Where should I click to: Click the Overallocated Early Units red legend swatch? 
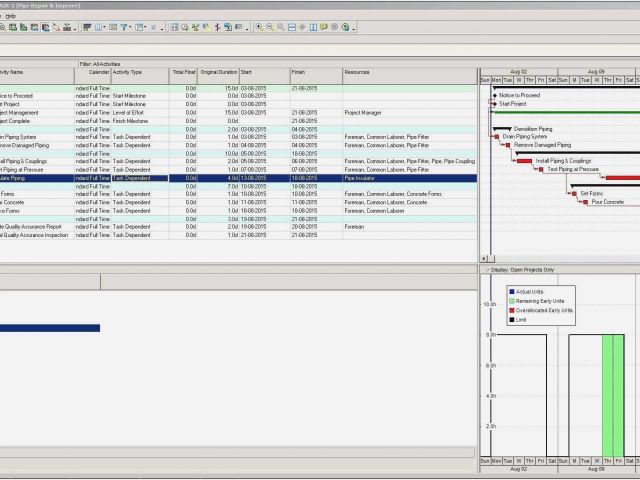point(511,310)
